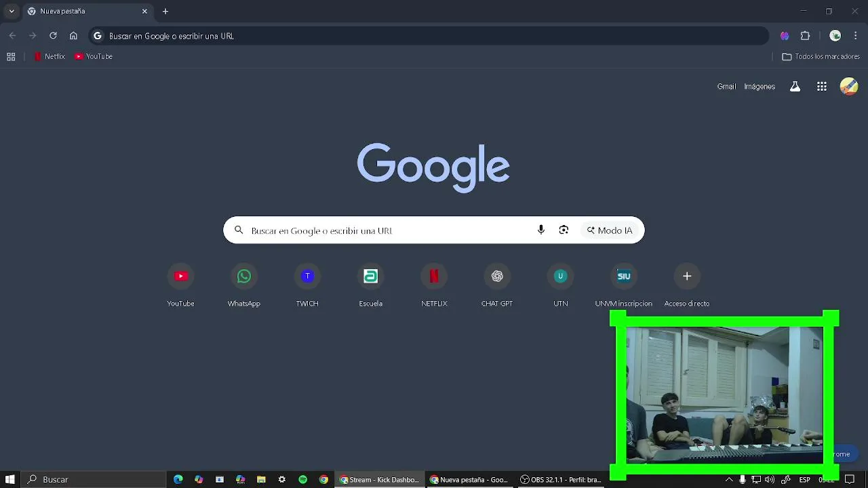This screenshot has width=868, height=488.
Task: Open the Todos los marcadores folder
Action: pos(821,57)
